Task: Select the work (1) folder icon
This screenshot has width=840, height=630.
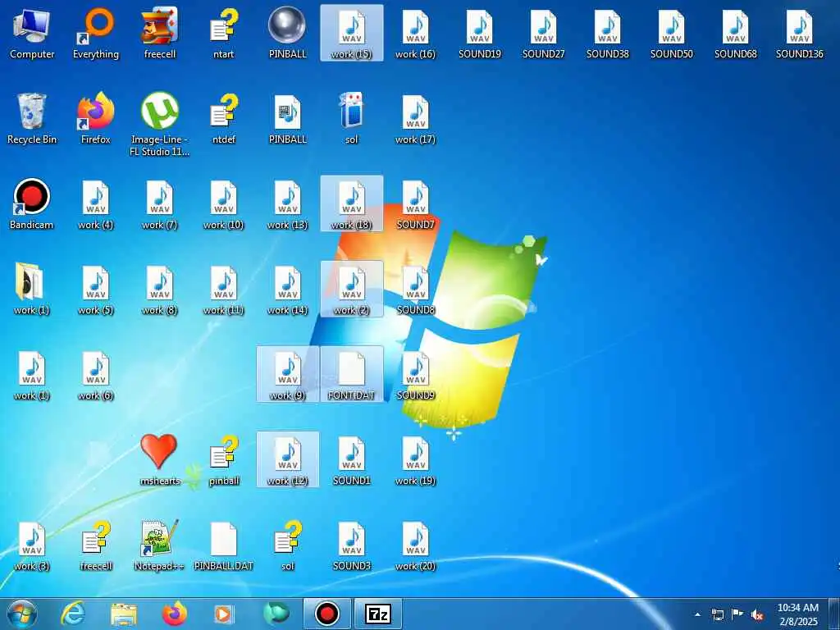Action: tap(32, 290)
